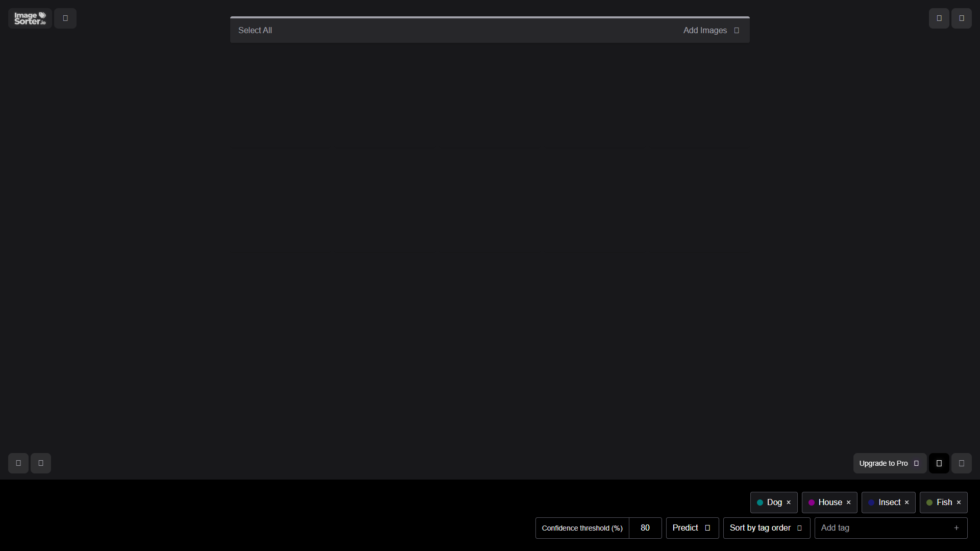
Task: Delete the Insect tag using its × icon
Action: pos(907,503)
